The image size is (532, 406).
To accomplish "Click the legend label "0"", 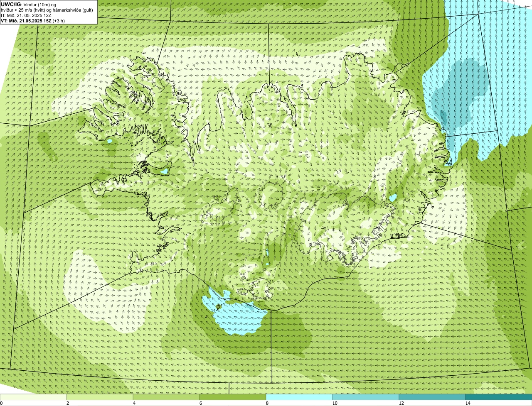I will 1,403.
